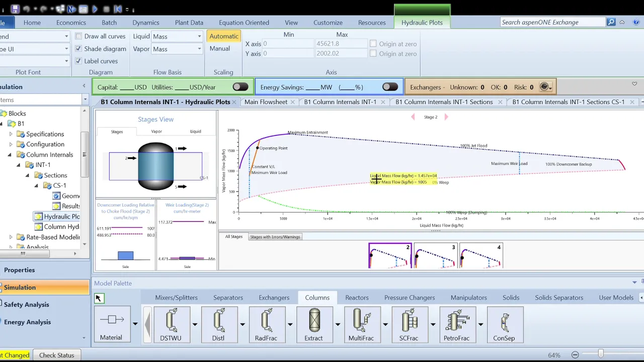The width and height of the screenshot is (644, 362).
Task: Collapse the CS-1 tree node
Action: pos(36,186)
